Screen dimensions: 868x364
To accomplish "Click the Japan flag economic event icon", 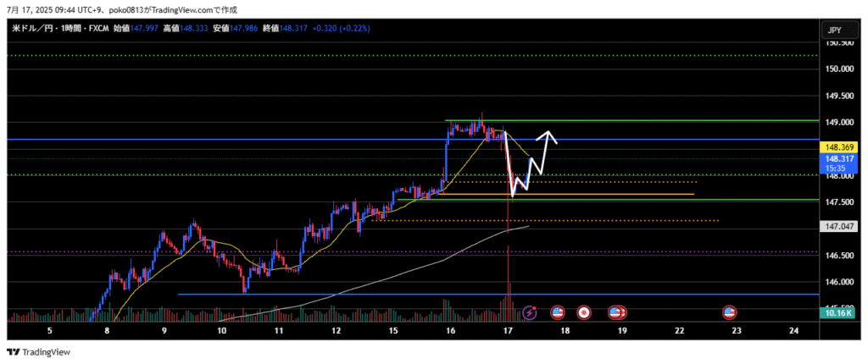I will [583, 312].
